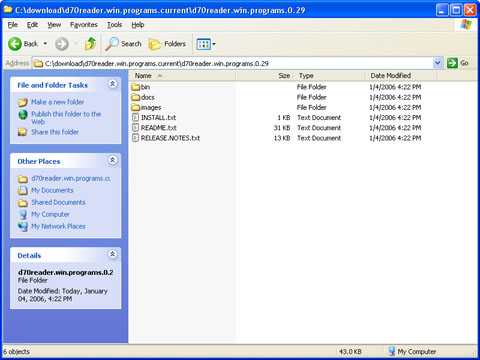
Task: Click the Share this folder icon
Action: click(23, 132)
